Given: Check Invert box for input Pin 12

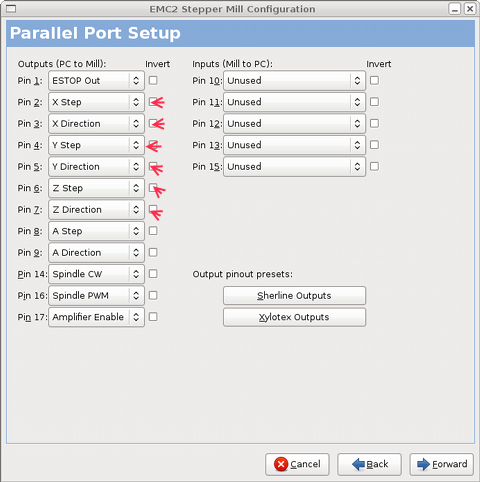Looking at the screenshot, I should click(374, 123).
